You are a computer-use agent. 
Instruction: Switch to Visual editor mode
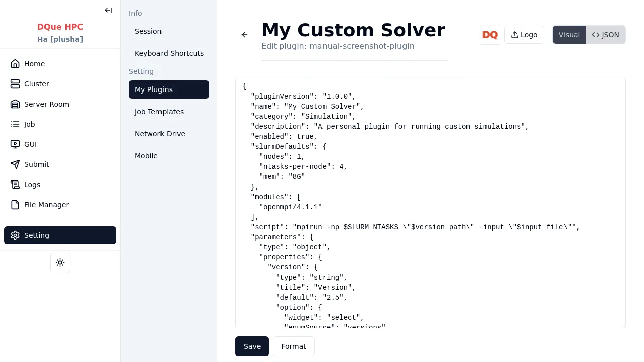[569, 35]
